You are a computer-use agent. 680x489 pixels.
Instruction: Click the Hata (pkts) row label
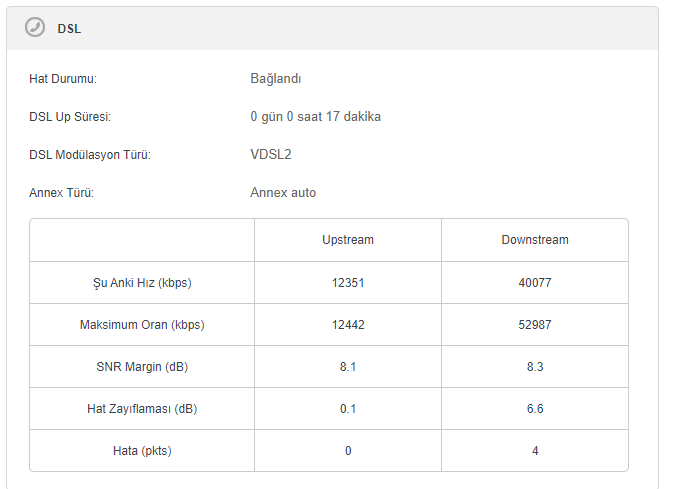(x=141, y=451)
